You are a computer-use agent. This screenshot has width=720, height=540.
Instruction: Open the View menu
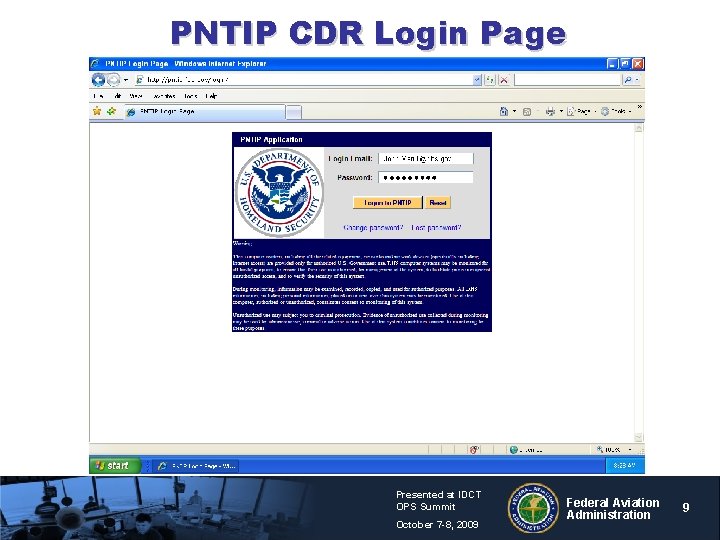point(136,96)
